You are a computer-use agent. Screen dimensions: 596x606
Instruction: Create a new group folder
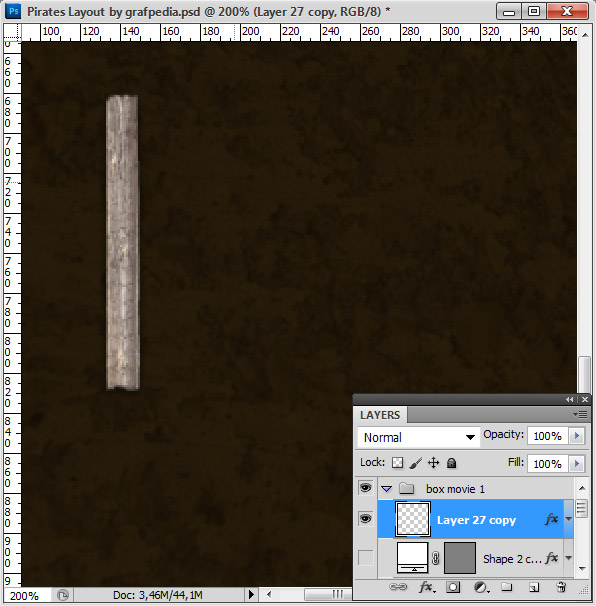click(x=506, y=587)
